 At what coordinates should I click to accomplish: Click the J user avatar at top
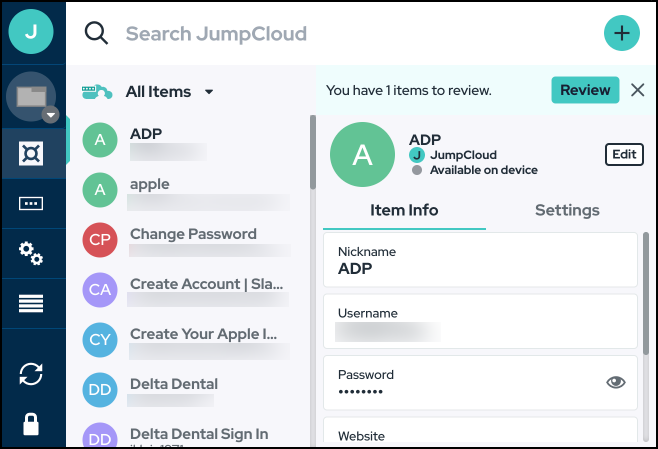pyautogui.click(x=32, y=32)
